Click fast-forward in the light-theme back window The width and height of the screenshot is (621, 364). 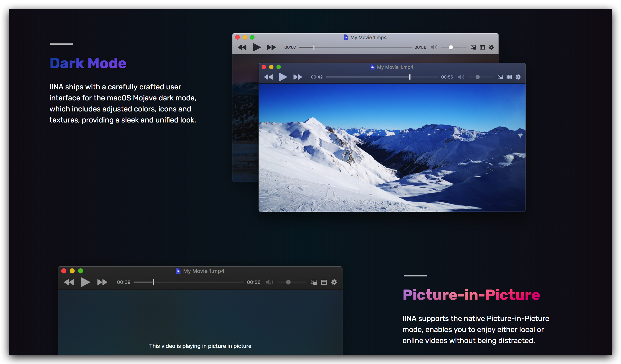pyautogui.click(x=271, y=47)
